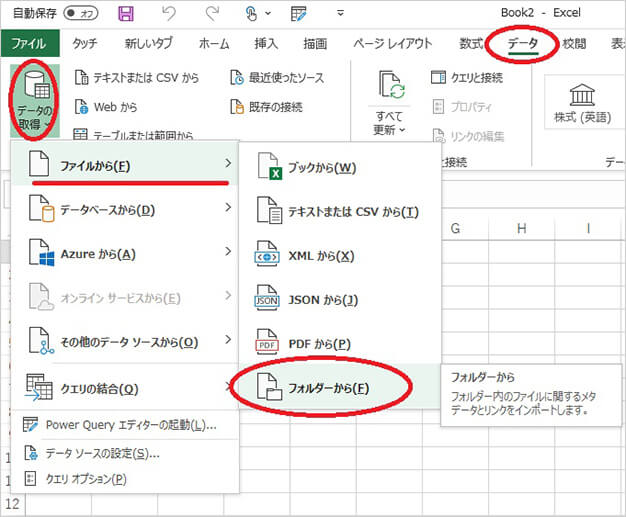Toggle touch/mouse mode icon
This screenshot has width=626, height=517.
point(251,14)
